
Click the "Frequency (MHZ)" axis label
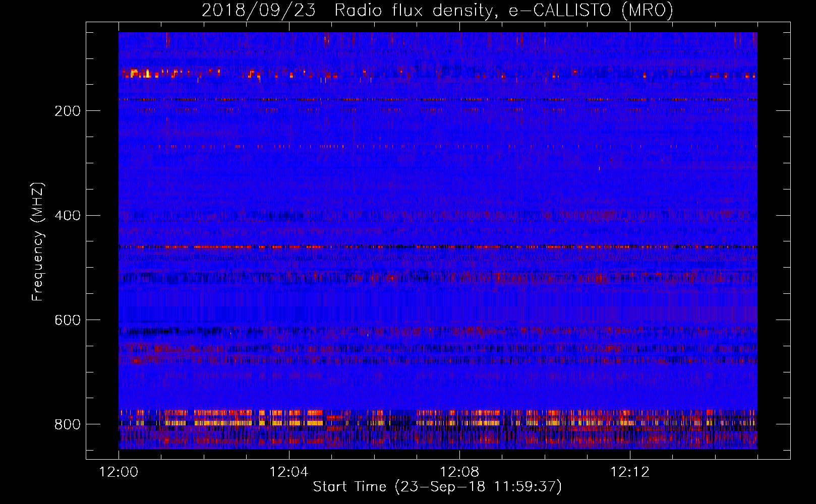[x=38, y=241]
